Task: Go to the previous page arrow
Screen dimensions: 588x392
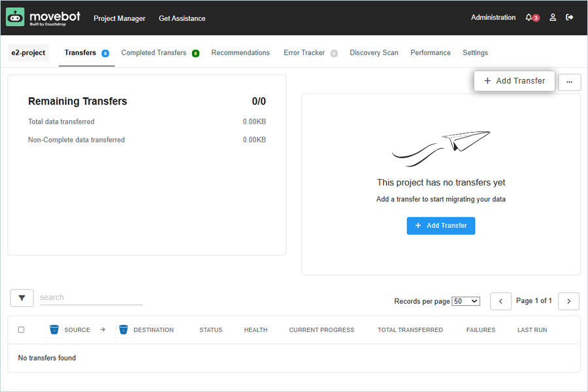Action: (x=500, y=301)
